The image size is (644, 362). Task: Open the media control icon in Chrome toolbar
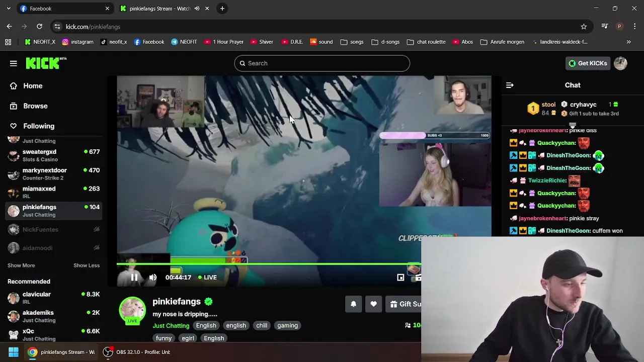[x=605, y=27]
